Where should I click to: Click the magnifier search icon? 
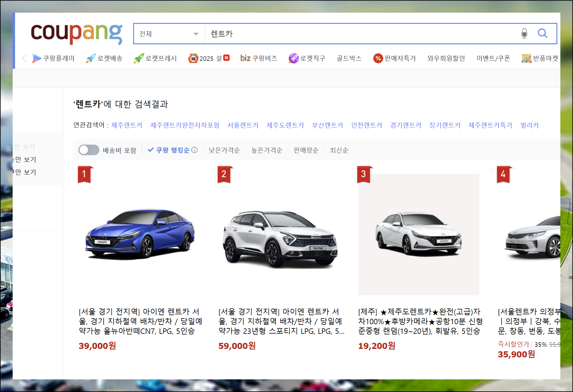point(543,33)
